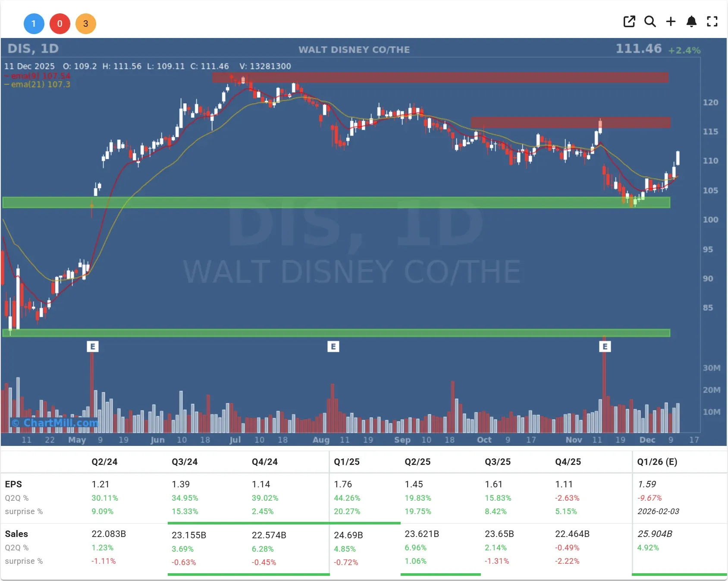Click the November earnings E marker

click(x=606, y=346)
